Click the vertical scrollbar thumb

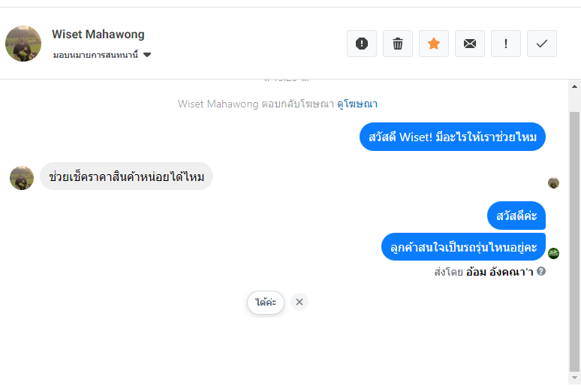(574, 240)
